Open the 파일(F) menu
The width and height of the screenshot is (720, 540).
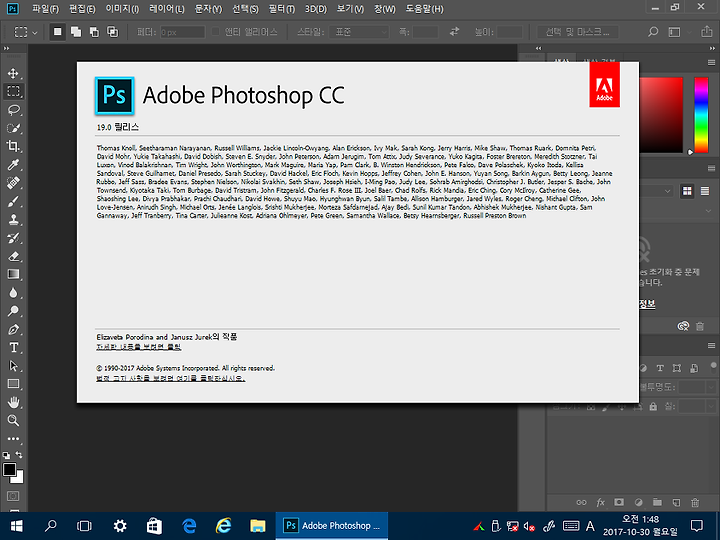pos(45,9)
